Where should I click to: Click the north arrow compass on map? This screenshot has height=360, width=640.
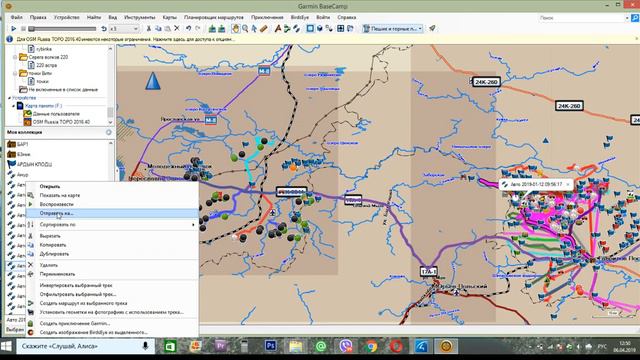[x=153, y=81]
